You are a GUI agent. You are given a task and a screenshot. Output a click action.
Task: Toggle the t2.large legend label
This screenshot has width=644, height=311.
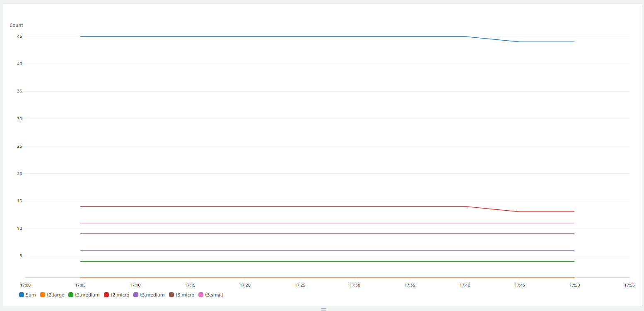(55, 295)
